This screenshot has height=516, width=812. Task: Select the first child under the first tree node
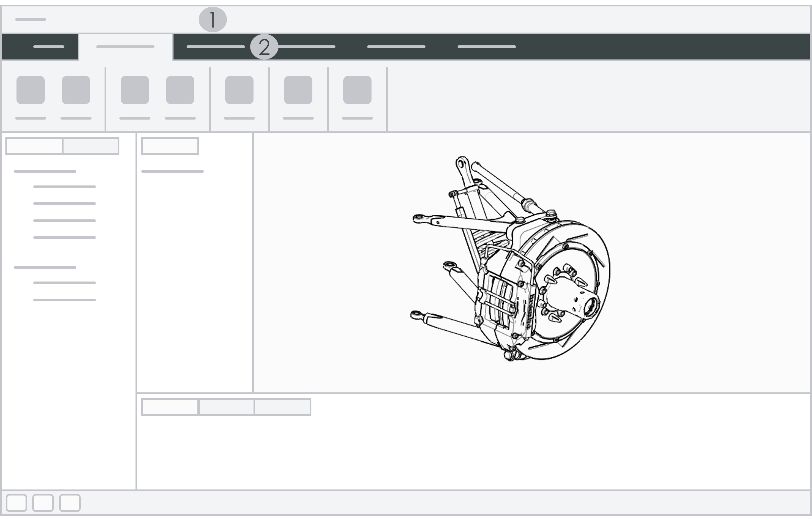click(65, 186)
